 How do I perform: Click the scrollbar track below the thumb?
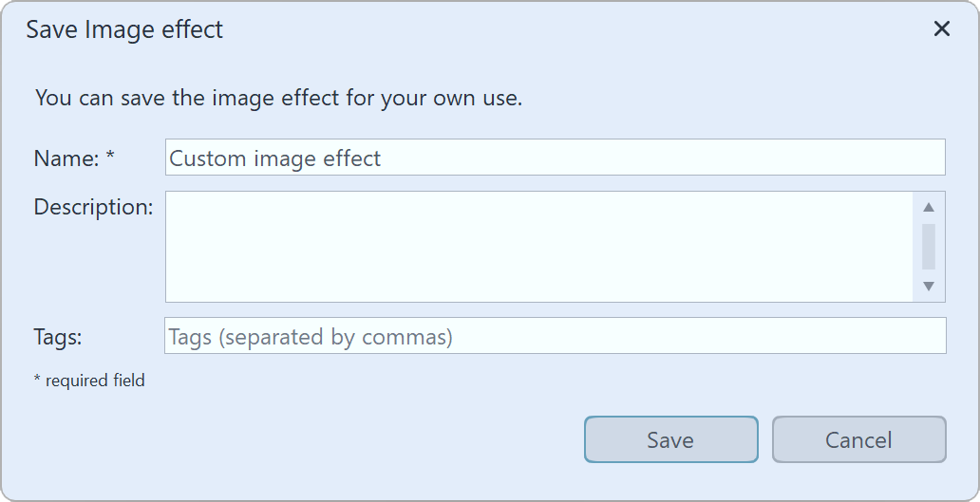click(929, 274)
